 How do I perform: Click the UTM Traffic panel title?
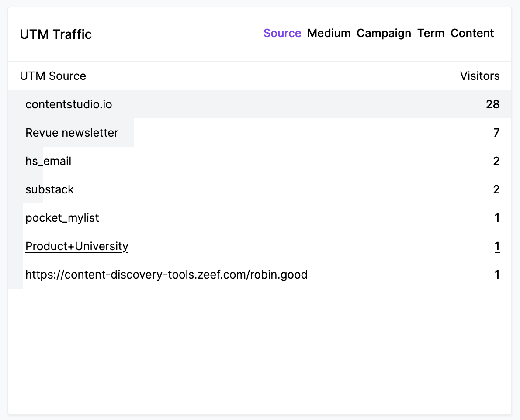click(x=56, y=34)
